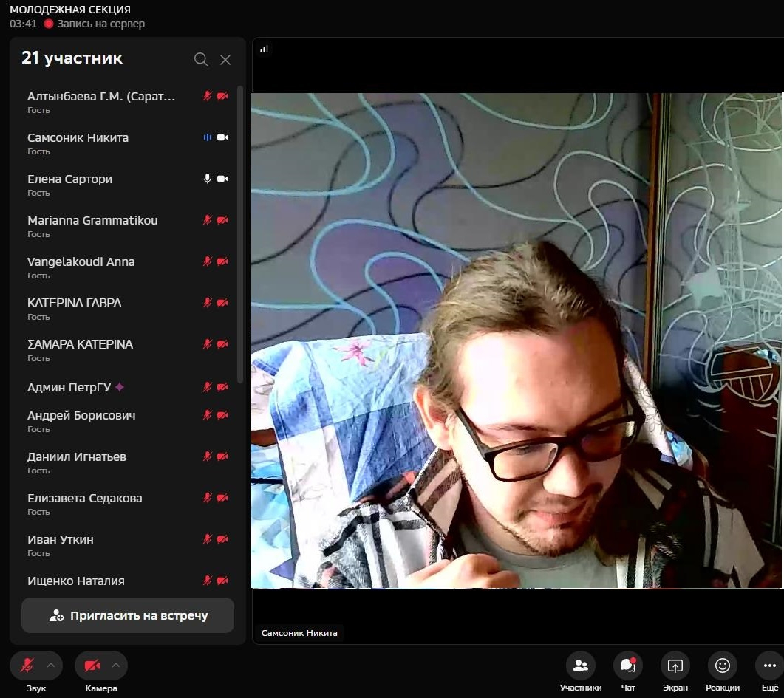Select participant Даниил Игнатьев in list
Viewport: 784px width, 698px height.
(x=77, y=456)
